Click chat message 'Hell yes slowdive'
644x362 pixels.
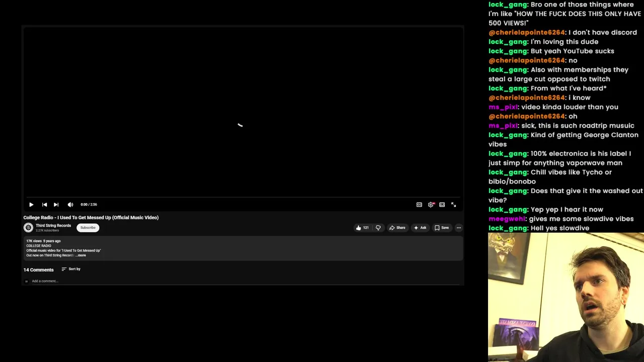(x=559, y=228)
